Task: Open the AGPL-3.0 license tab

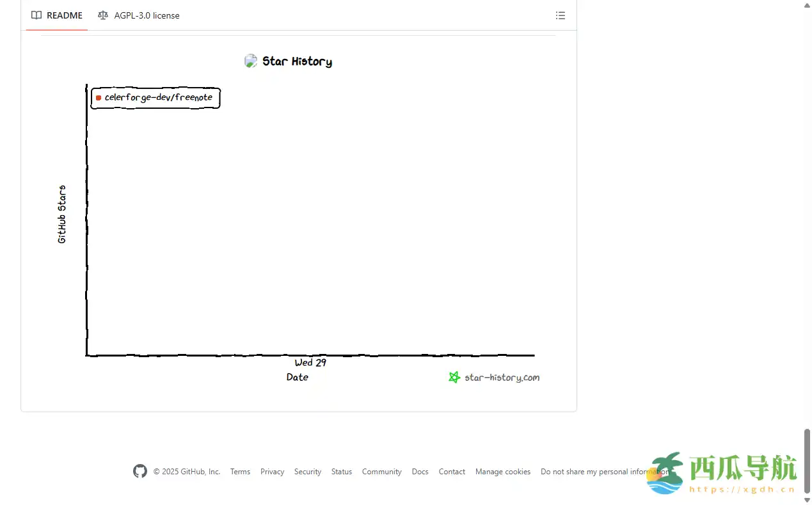Action: [x=139, y=15]
